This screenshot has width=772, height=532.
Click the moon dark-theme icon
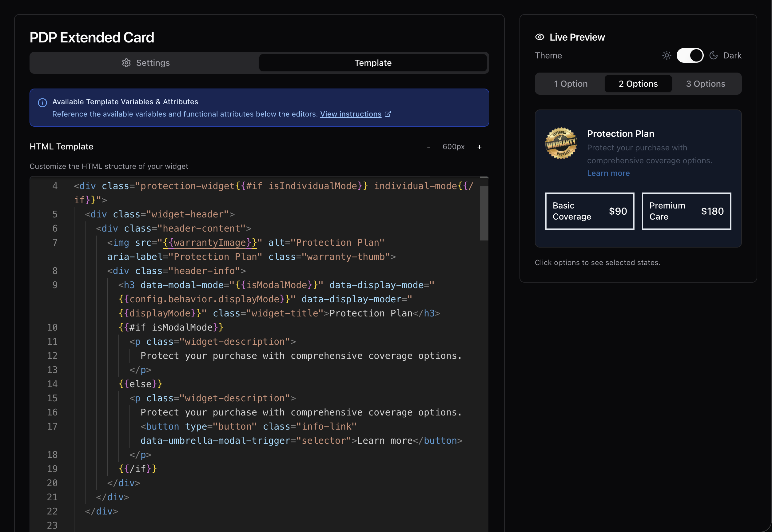pyautogui.click(x=714, y=55)
